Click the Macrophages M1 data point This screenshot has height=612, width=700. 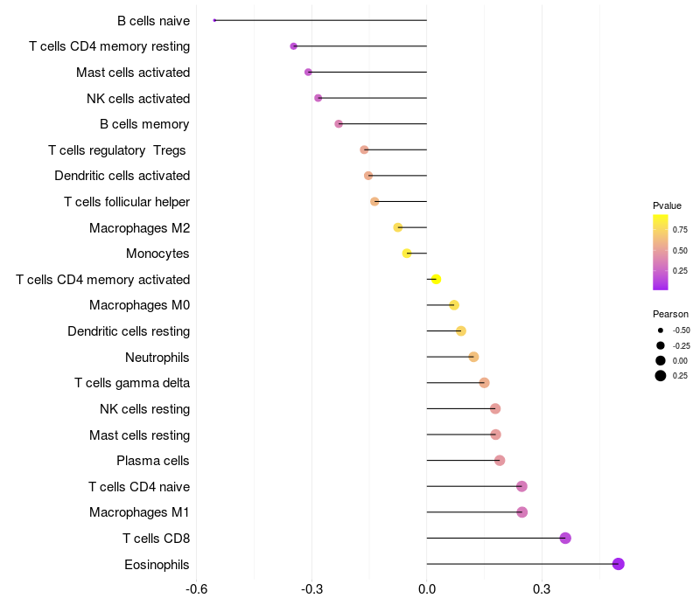coord(521,512)
